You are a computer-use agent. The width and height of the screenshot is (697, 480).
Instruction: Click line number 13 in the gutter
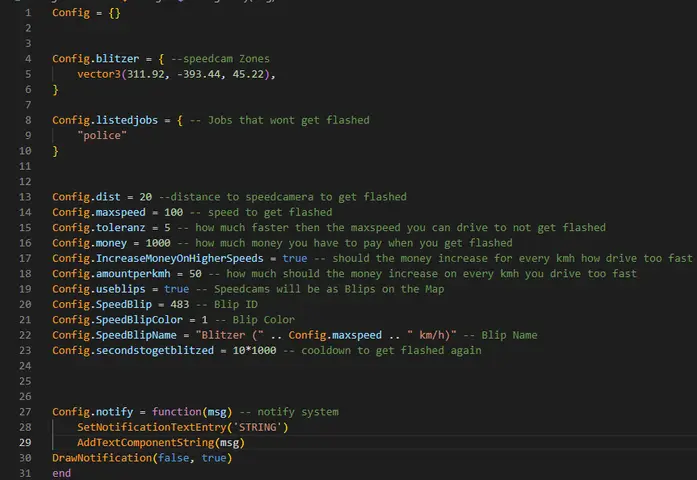[x=25, y=197]
